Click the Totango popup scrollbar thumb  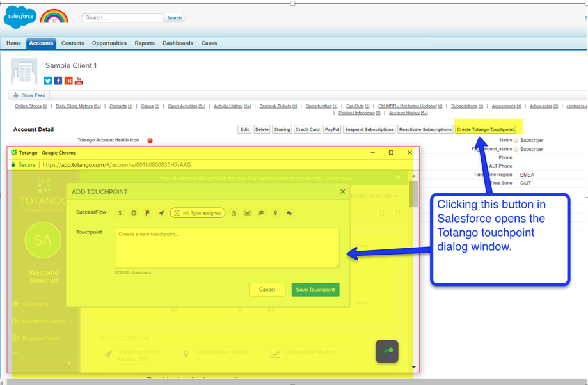pos(413,194)
